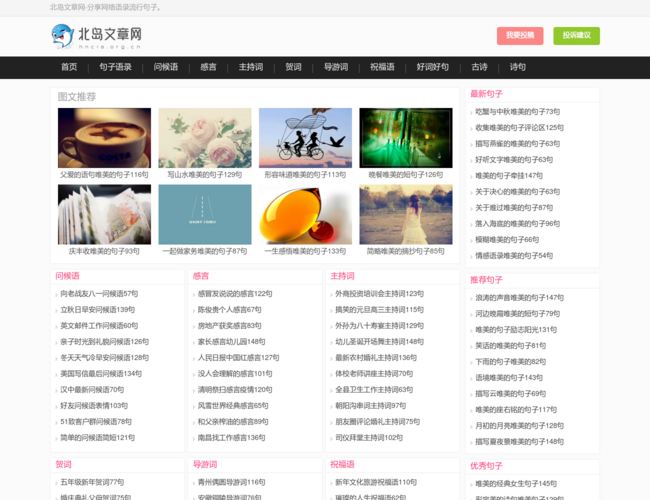This screenshot has width=650, height=500.
Task: Open the orange glass shape thumbnail
Action: tap(306, 214)
